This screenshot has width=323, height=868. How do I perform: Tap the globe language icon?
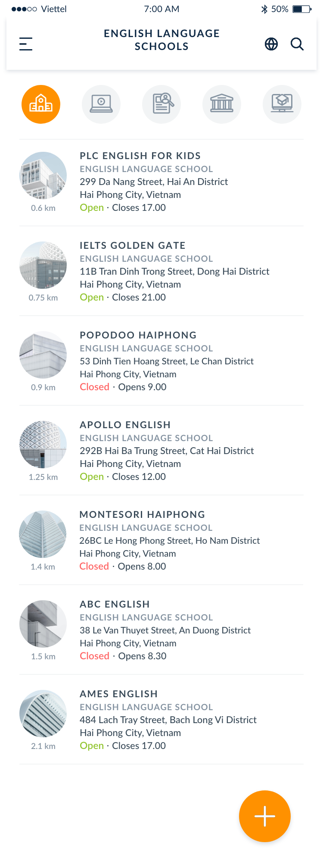coord(271,44)
